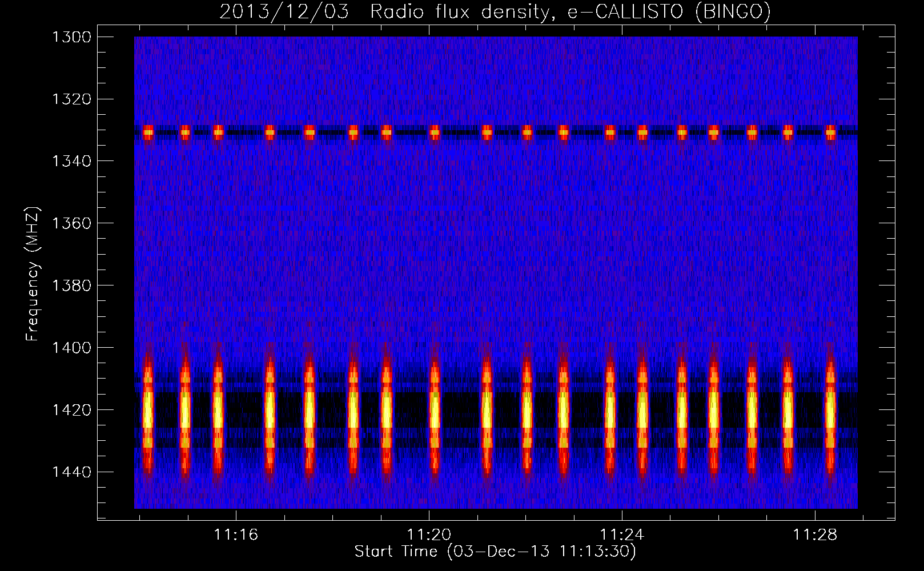Click the 11:24 time axis label
The image size is (924, 571).
(x=622, y=535)
